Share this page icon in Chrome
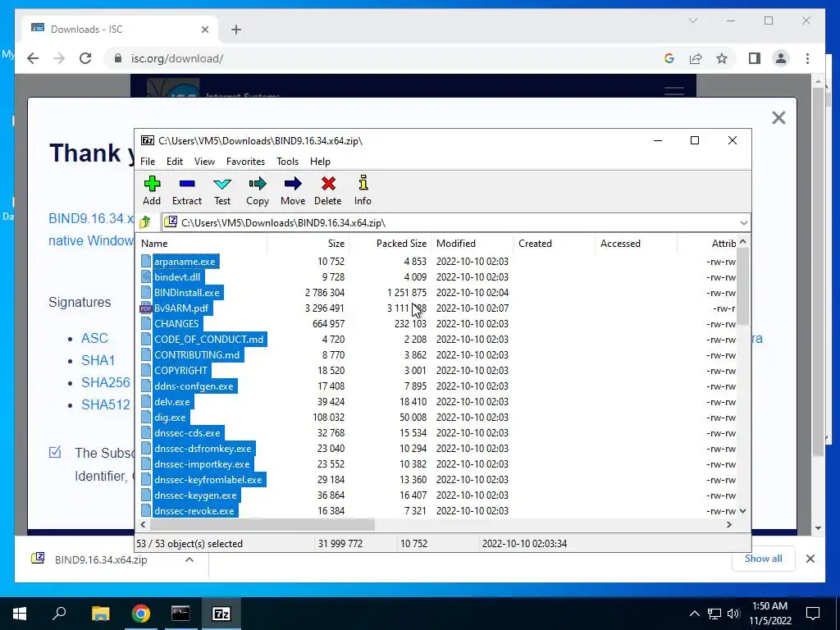This screenshot has height=630, width=840. click(696, 58)
